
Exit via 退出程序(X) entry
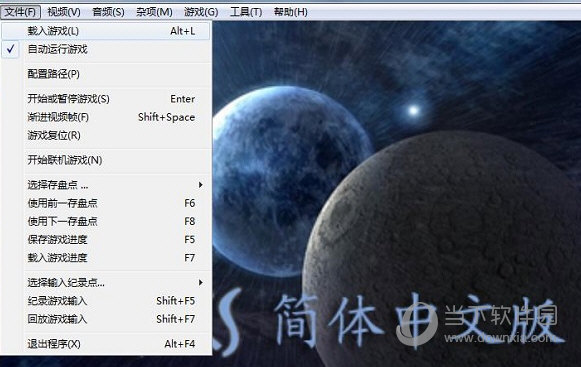(106, 344)
